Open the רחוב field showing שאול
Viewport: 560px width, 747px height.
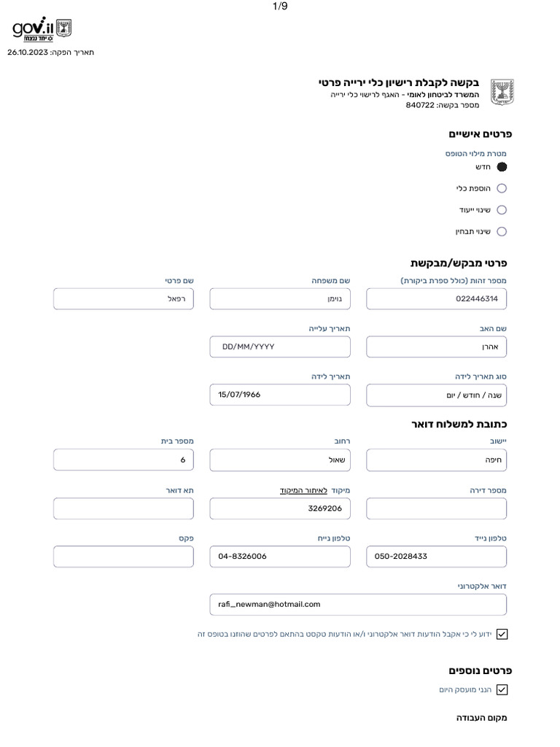[x=280, y=460]
